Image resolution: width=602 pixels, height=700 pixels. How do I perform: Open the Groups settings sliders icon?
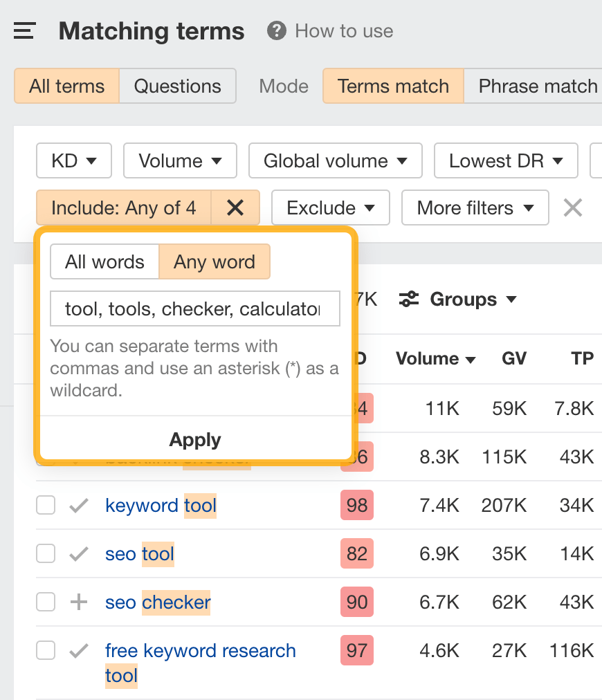(408, 299)
